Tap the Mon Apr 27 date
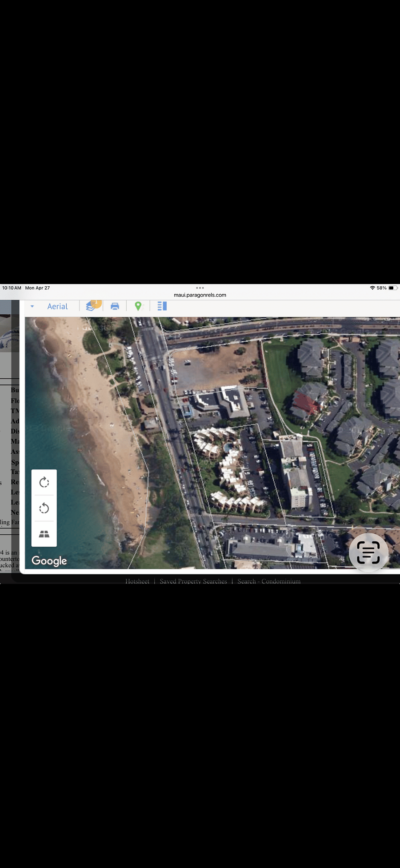The height and width of the screenshot is (868, 400). click(x=37, y=288)
